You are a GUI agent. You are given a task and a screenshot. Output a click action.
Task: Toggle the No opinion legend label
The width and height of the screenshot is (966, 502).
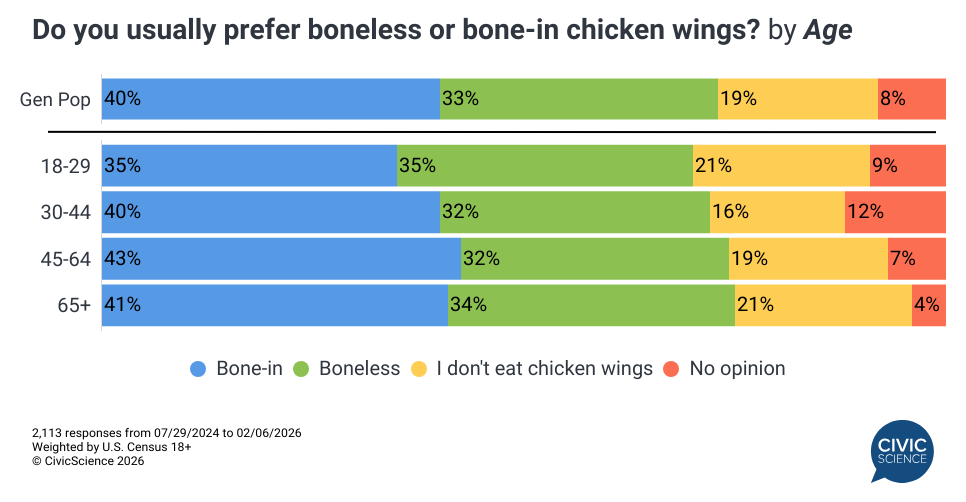click(x=737, y=369)
